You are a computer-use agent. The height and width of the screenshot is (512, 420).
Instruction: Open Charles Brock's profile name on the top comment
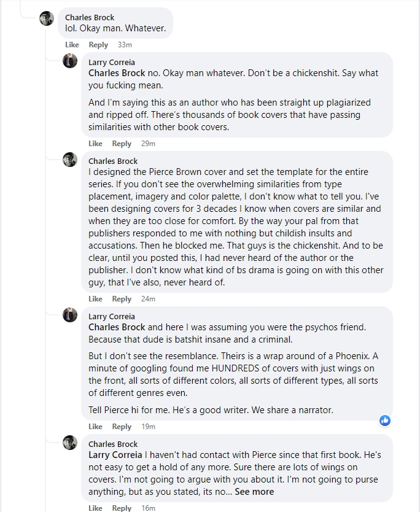click(90, 17)
